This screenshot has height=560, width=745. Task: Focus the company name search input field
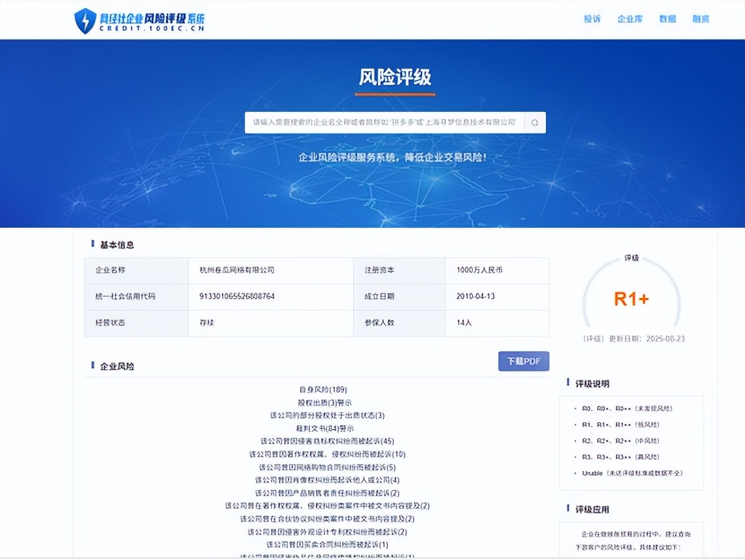point(384,123)
